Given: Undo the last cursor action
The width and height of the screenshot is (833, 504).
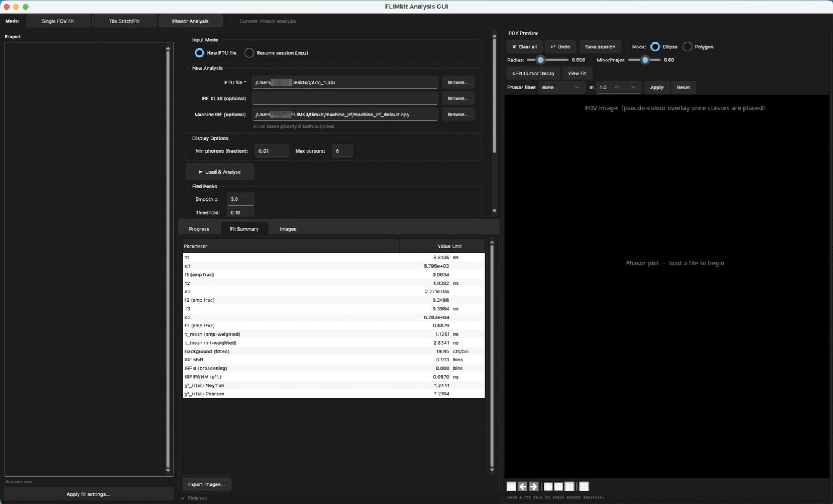Looking at the screenshot, I should pos(560,47).
